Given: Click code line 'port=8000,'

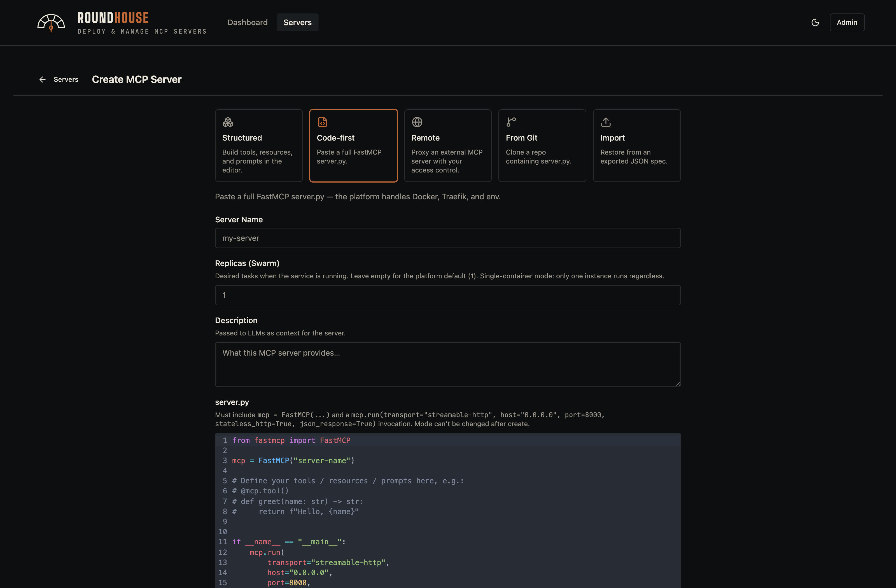Looking at the screenshot, I should pyautogui.click(x=289, y=583).
